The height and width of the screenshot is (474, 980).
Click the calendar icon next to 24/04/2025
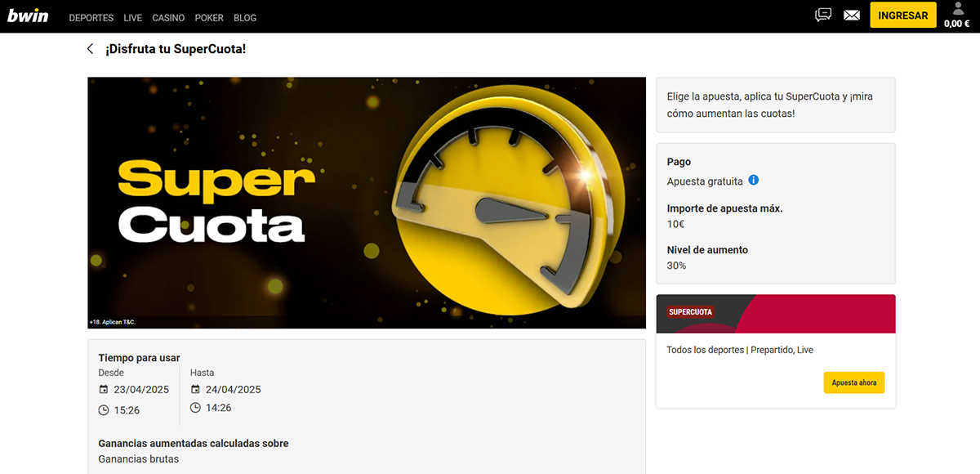[x=195, y=390]
